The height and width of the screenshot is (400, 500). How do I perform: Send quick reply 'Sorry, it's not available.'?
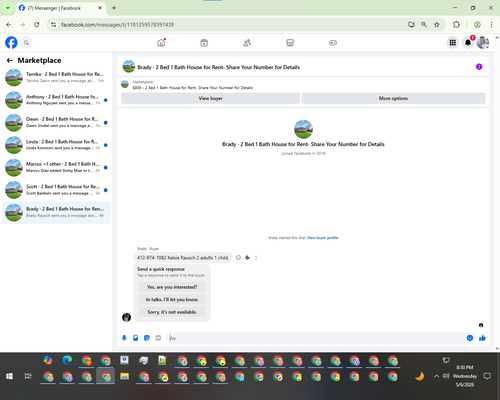[x=172, y=312]
